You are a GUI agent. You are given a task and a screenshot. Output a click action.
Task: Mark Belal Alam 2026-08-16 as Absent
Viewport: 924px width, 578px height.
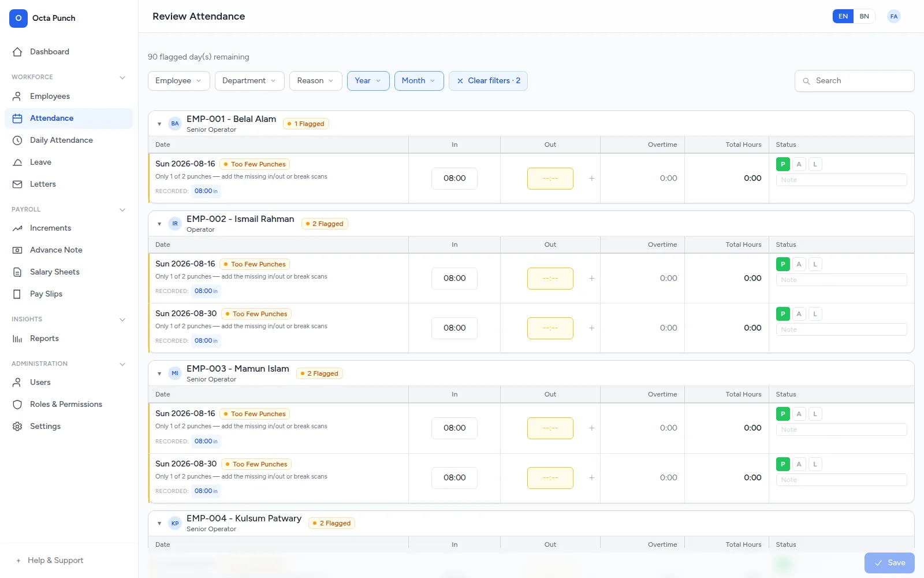[799, 164]
